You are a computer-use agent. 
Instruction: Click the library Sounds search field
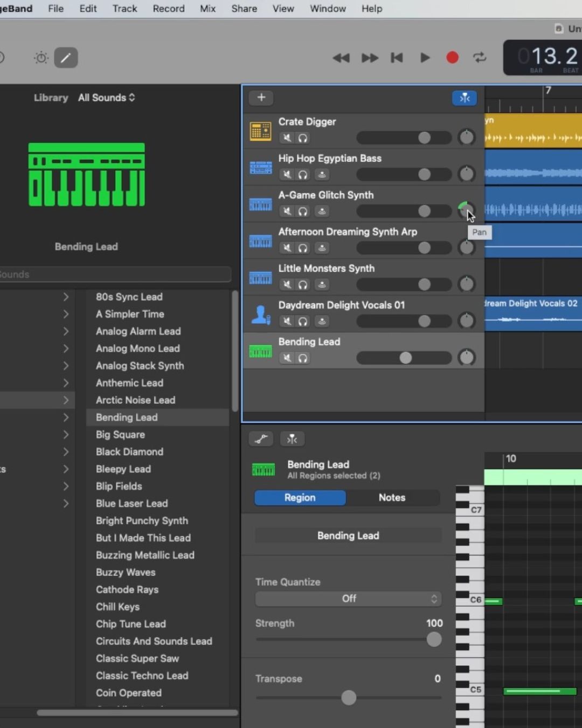coord(115,274)
